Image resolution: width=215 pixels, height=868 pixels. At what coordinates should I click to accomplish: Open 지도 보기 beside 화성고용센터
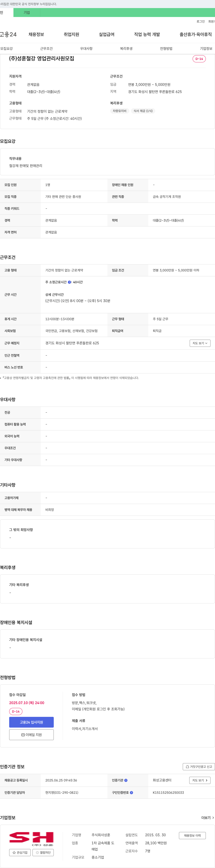200,780
